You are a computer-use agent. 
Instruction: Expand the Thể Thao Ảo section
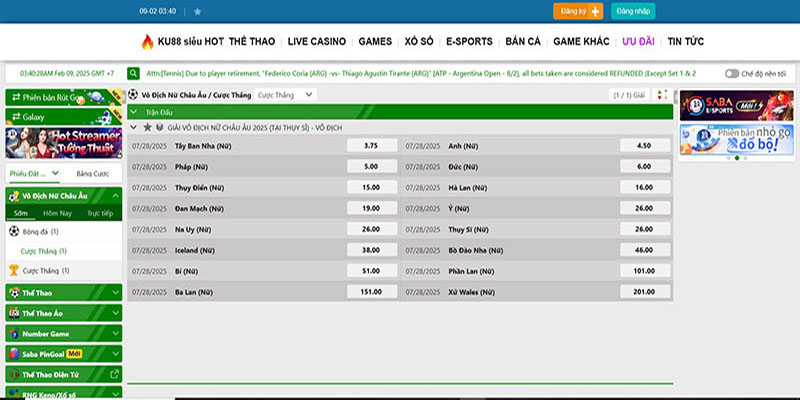tap(115, 312)
